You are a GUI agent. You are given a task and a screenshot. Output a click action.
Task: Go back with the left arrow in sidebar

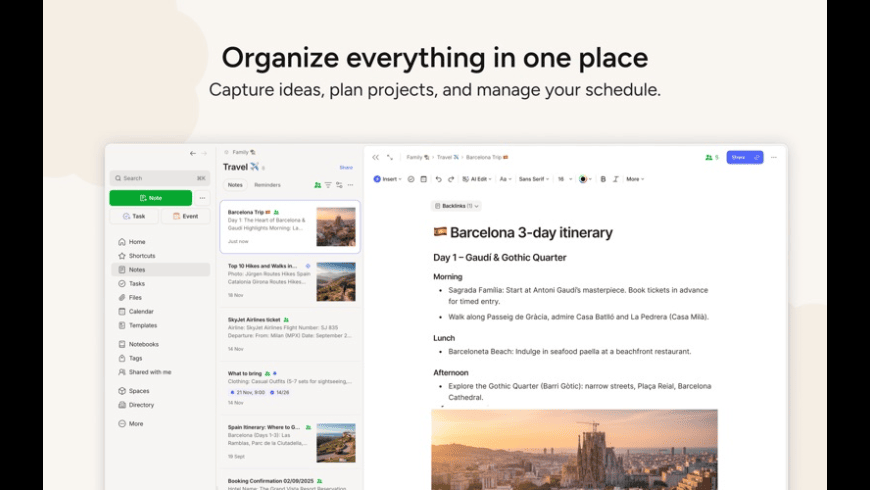point(193,153)
